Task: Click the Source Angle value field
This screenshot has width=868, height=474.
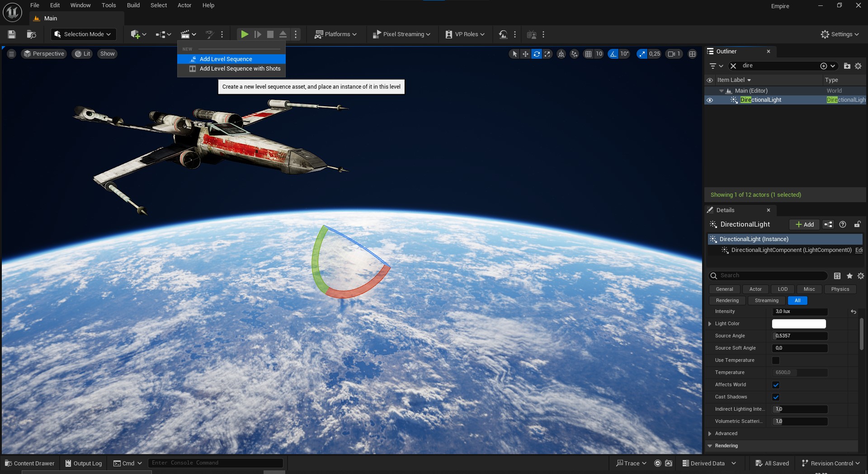Action: (x=800, y=336)
